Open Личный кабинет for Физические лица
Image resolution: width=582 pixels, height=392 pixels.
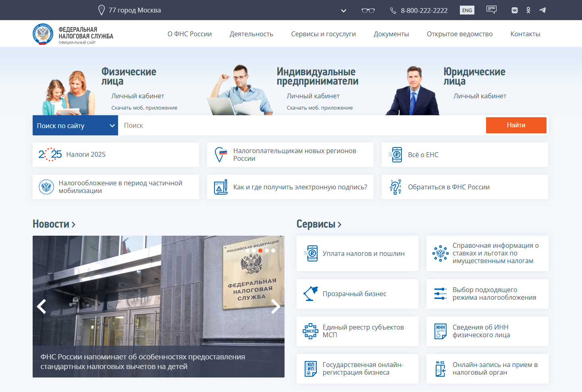[138, 96]
